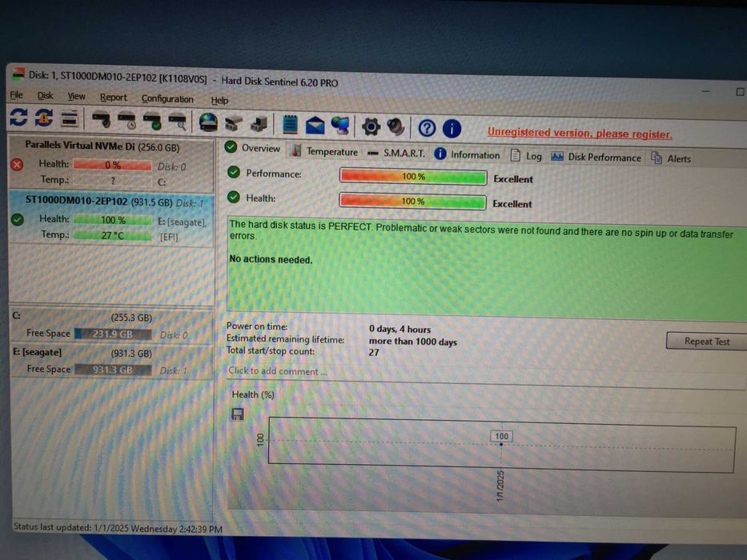This screenshot has height=560, width=747.
Task: Click the 1/1/2025 date label on graph
Action: point(500,486)
